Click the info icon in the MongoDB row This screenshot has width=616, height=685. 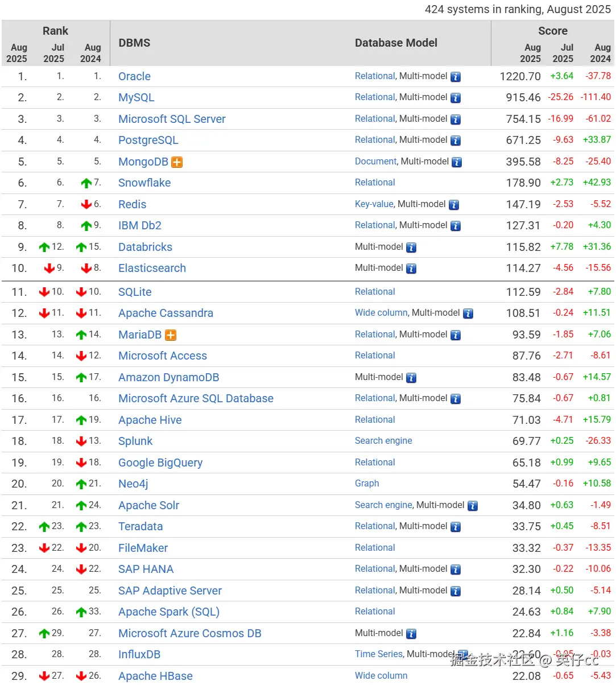(x=457, y=162)
